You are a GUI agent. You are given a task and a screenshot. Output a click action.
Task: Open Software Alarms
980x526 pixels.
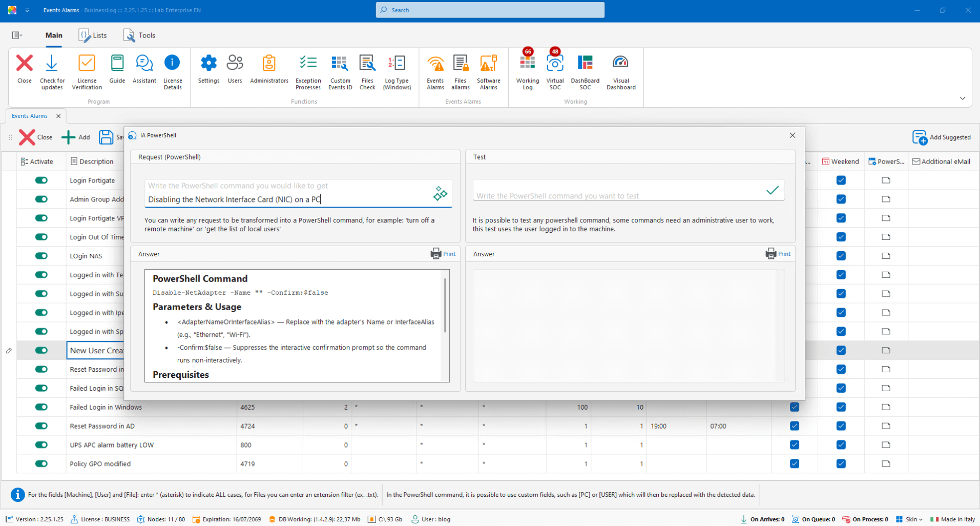(x=488, y=72)
